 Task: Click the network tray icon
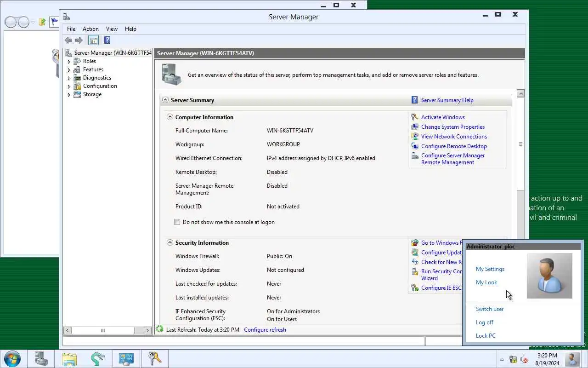click(513, 359)
